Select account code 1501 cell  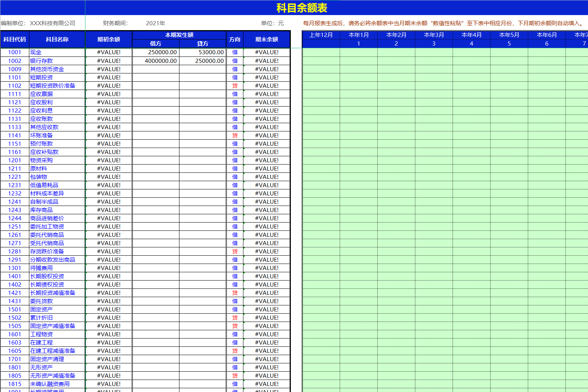[15, 309]
